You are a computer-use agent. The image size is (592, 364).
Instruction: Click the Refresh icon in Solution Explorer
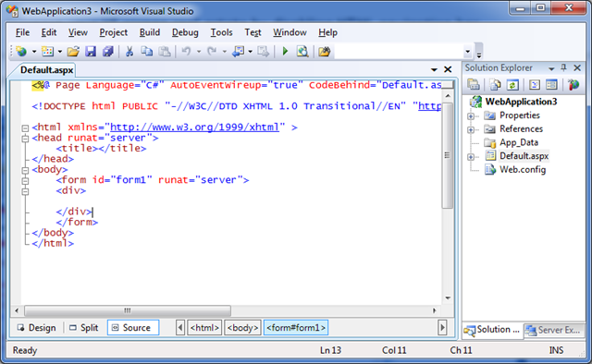point(512,85)
